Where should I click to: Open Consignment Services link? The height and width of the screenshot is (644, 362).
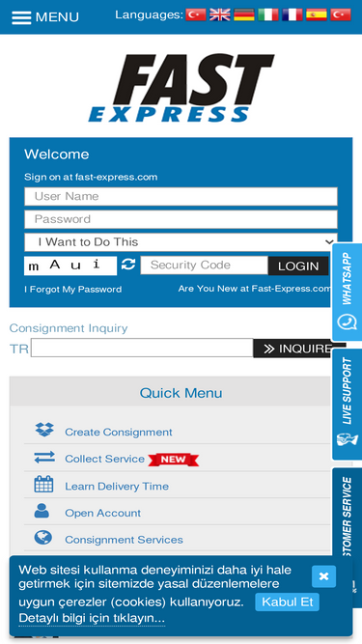124,540
